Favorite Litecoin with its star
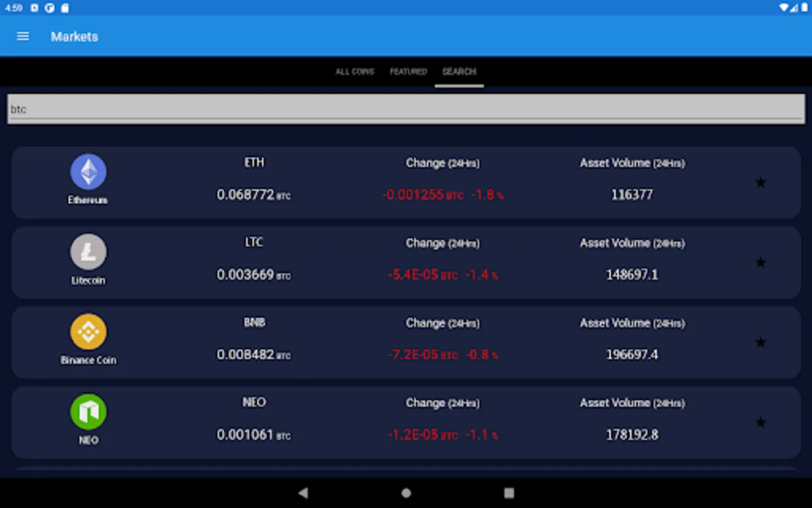The image size is (812, 508). tap(761, 262)
